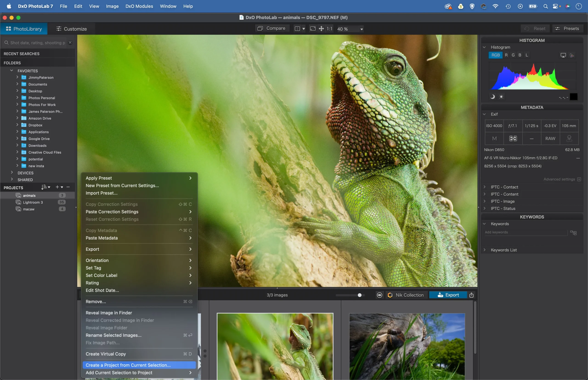Open the Presets button
The height and width of the screenshot is (380, 588).
(568, 28)
